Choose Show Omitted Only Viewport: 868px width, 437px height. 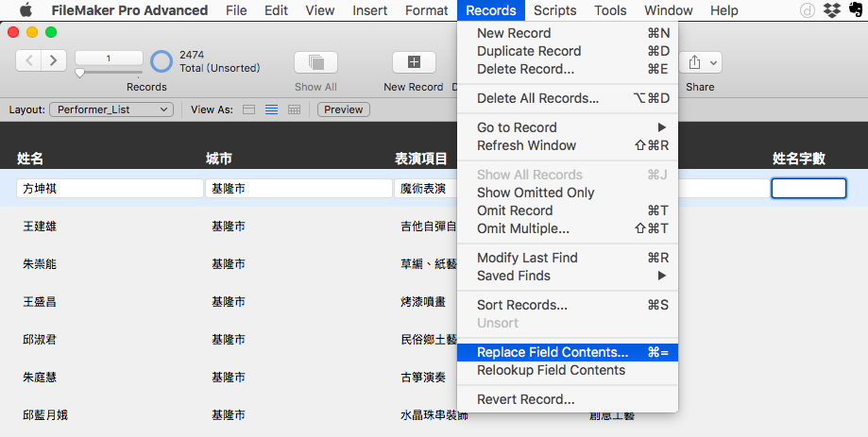568,193
